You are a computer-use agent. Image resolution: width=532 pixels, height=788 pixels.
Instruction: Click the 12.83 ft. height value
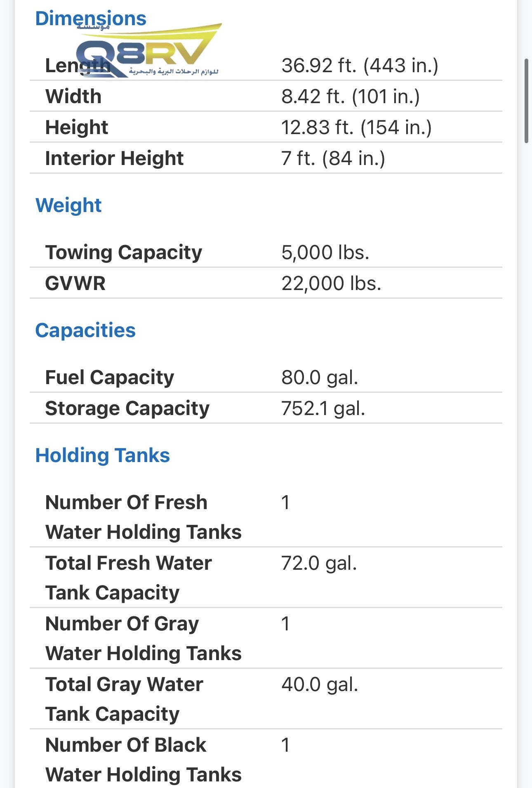356,127
